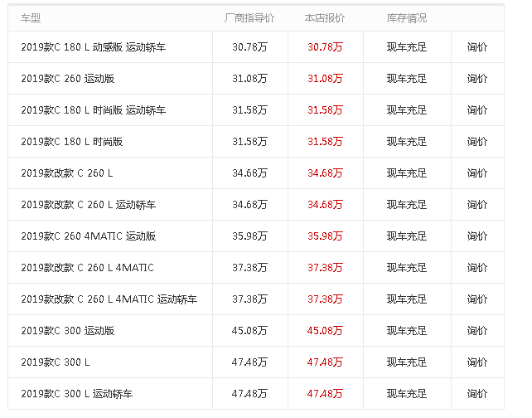Click red dealer price 45.08万
This screenshot has height=418, width=532.
(325, 331)
